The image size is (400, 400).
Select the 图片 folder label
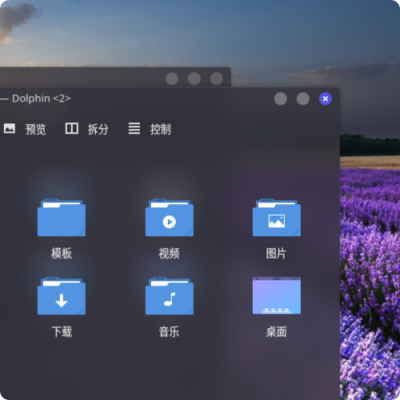(x=276, y=253)
